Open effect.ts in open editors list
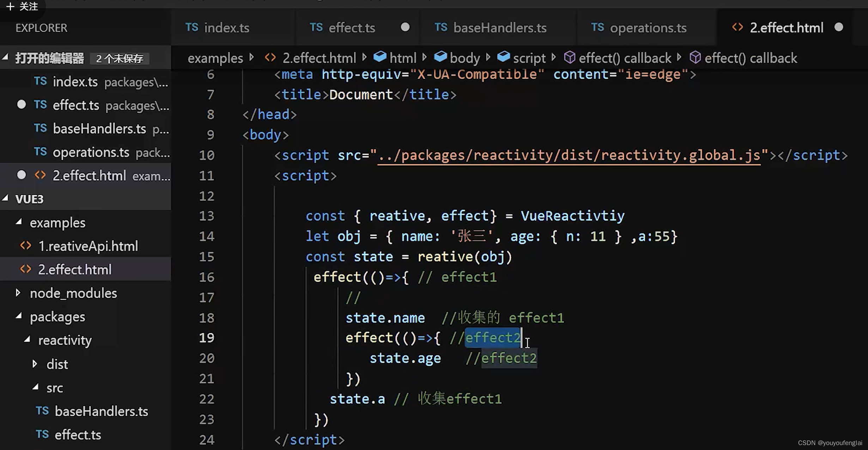The height and width of the screenshot is (450, 868). tap(85, 105)
